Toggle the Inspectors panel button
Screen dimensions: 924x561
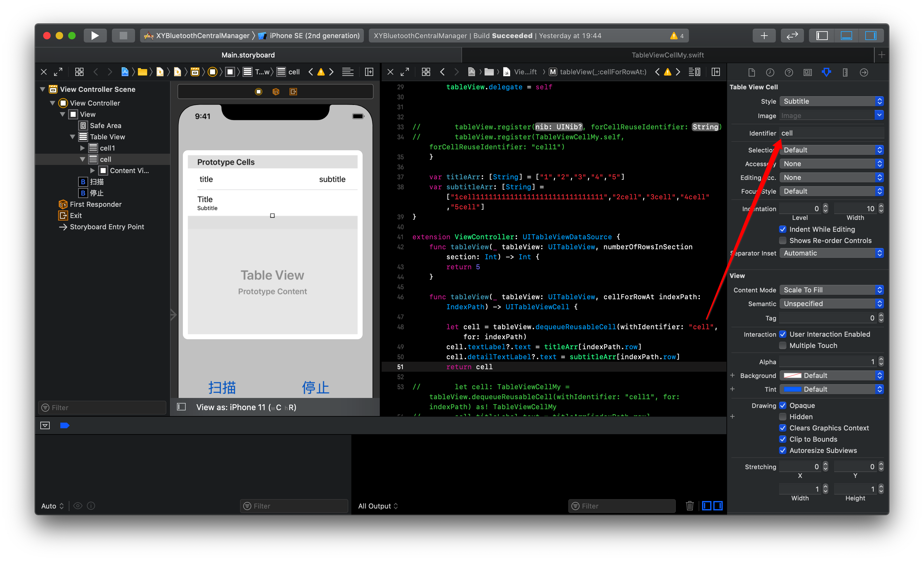(870, 36)
